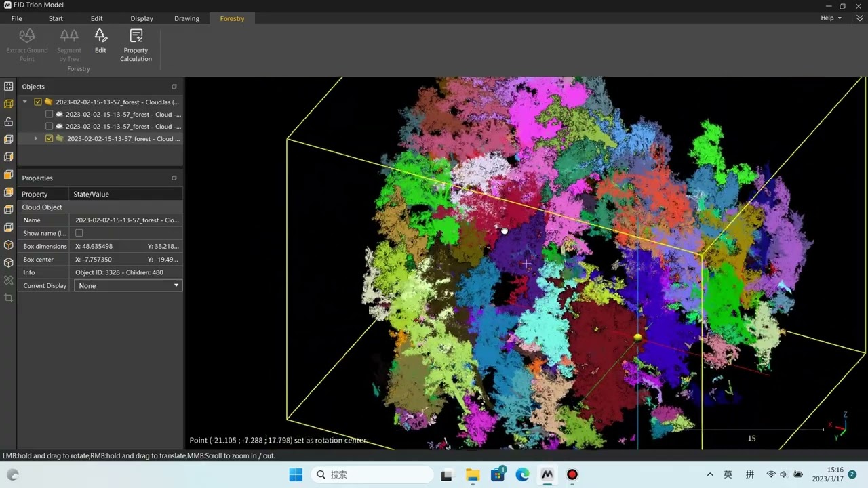868x488 pixels.
Task: Open the Display ribbon tab
Action: [x=142, y=18]
